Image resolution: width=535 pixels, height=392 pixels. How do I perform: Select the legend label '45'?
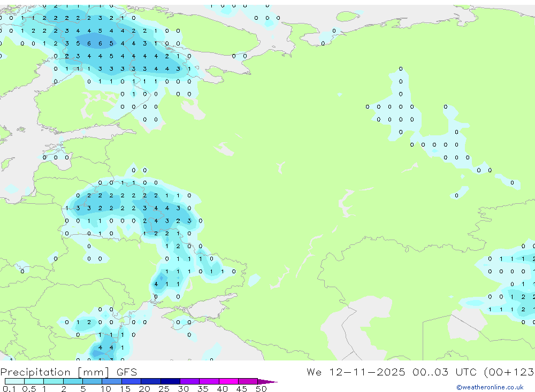pyautogui.click(x=242, y=389)
